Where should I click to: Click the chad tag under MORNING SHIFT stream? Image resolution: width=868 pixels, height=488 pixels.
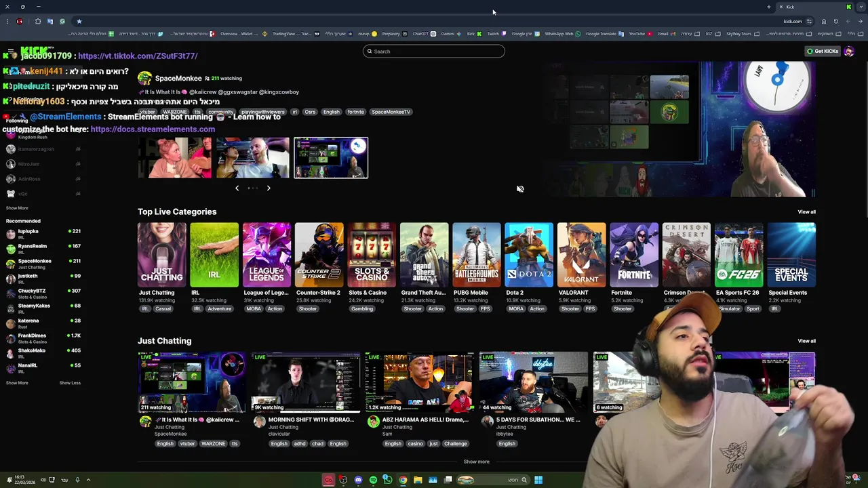click(317, 444)
